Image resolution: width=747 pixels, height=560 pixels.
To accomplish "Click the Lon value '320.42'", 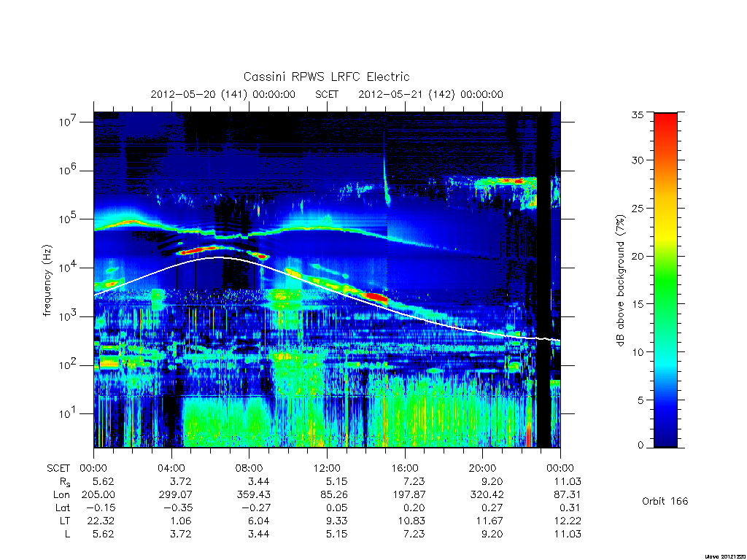I will 487,495.
